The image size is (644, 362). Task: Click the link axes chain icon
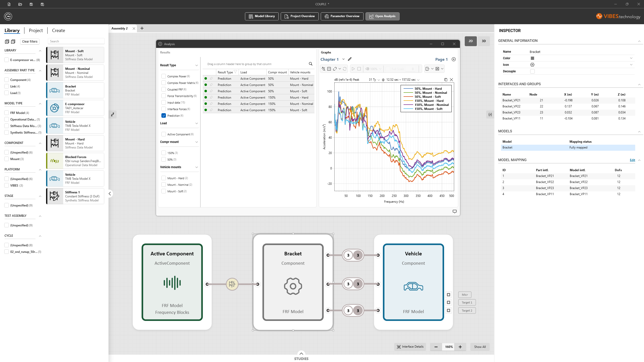click(x=335, y=69)
